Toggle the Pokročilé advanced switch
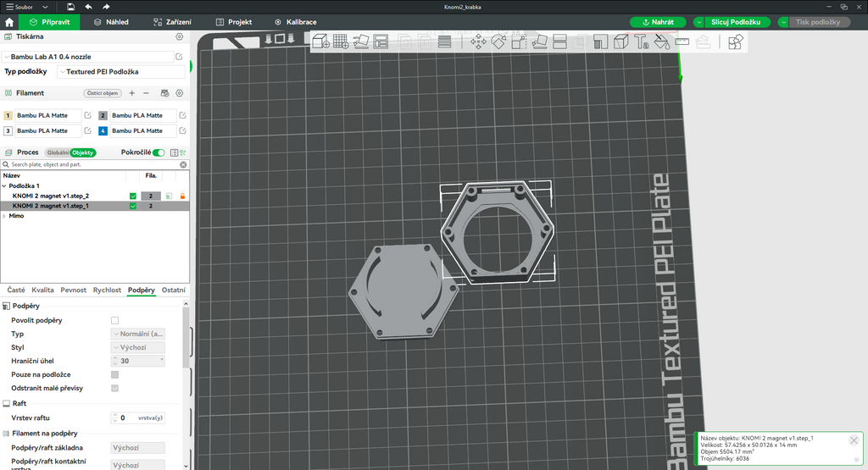 point(159,152)
